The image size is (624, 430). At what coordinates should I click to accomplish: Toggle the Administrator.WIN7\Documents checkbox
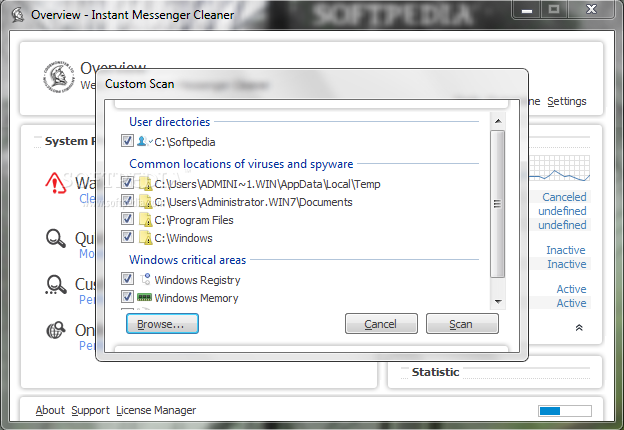coord(127,200)
